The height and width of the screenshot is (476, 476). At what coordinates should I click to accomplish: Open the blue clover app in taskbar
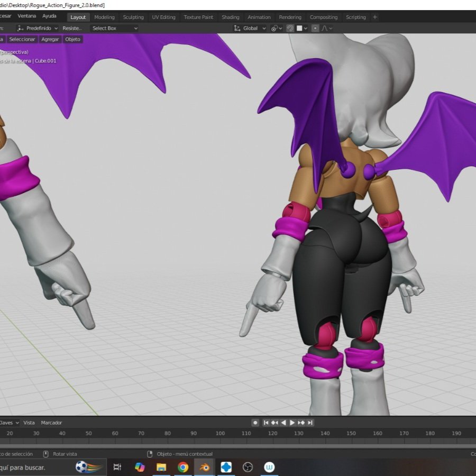point(226,467)
